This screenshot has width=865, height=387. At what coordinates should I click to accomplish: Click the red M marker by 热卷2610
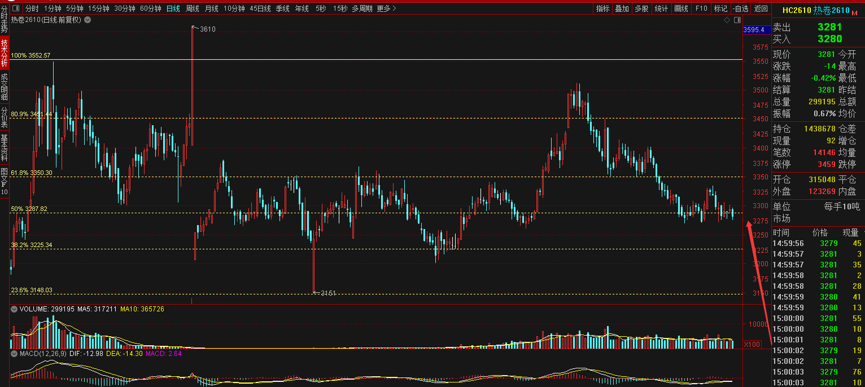(855, 12)
